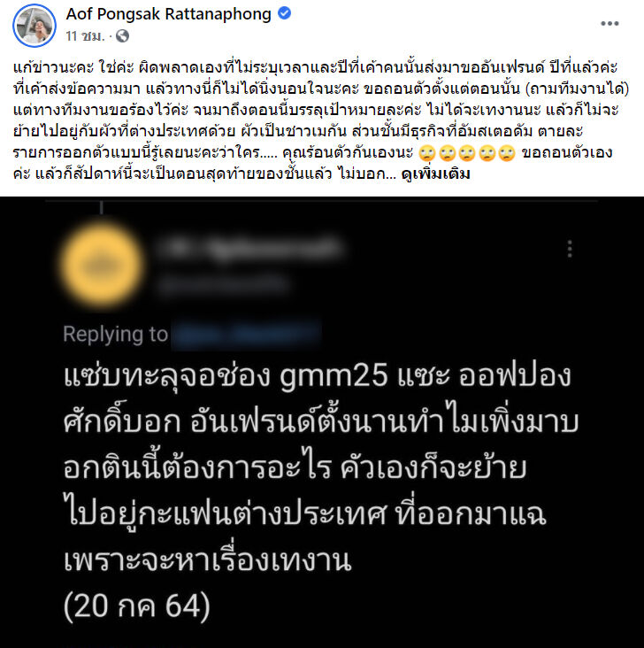Image resolution: width=644 pixels, height=648 pixels.
Task: Click the Replying to label
Action: pyautogui.click(x=116, y=334)
